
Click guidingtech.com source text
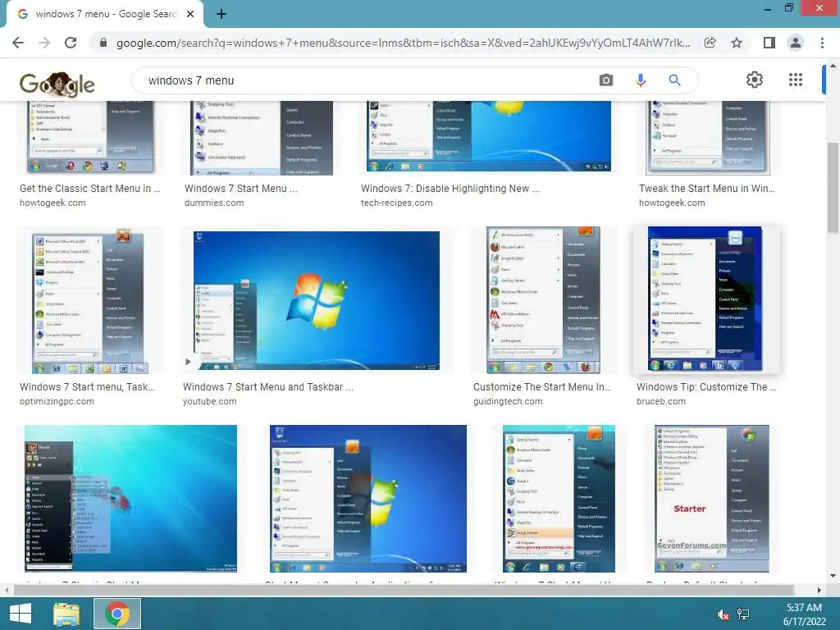click(x=508, y=401)
